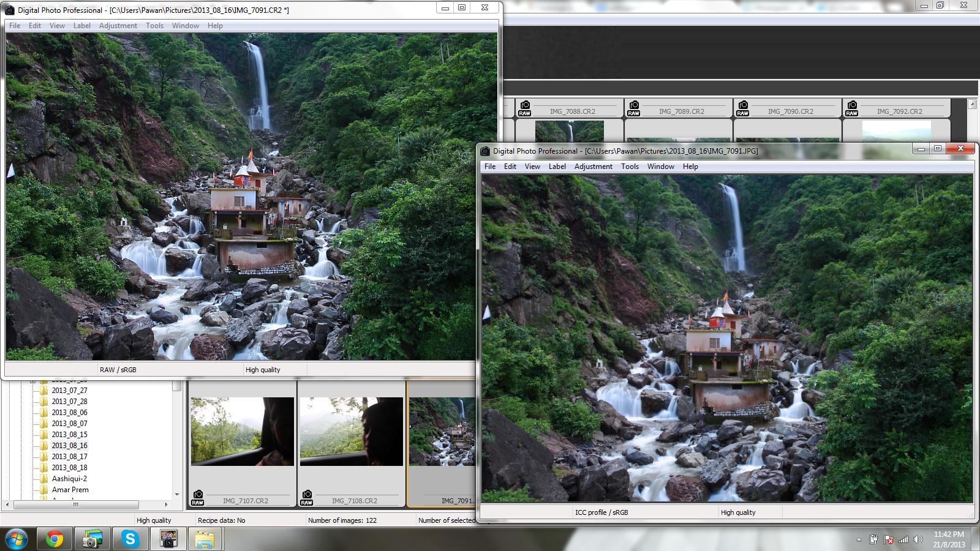
Task: Open the volume control in system tray
Action: pos(918,539)
